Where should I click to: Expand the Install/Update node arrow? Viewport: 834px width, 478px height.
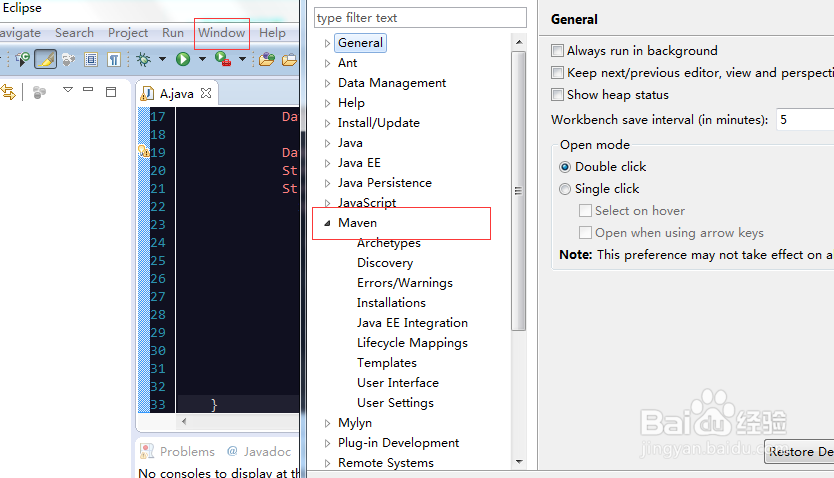coord(327,123)
